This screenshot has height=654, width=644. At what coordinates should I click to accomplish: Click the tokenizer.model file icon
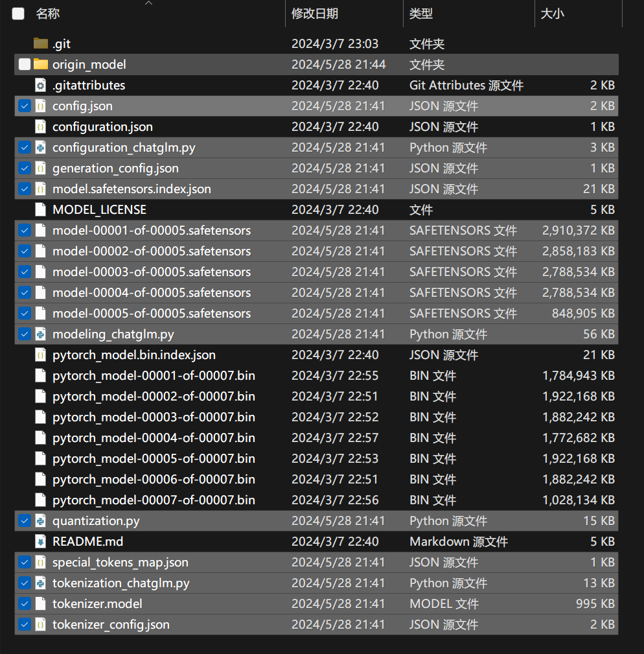click(40, 603)
